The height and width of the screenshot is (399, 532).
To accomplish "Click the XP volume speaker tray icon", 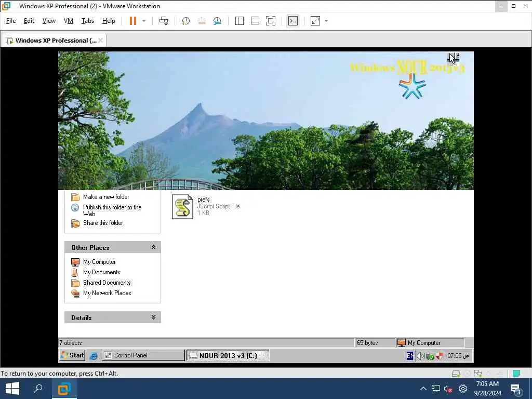I will (420, 356).
